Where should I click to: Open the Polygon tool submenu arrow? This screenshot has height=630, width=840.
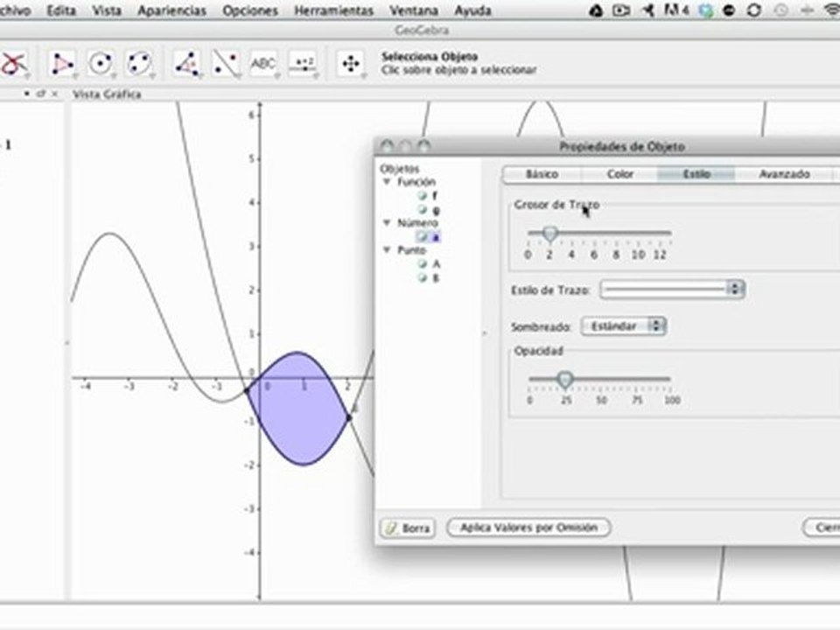(74, 76)
